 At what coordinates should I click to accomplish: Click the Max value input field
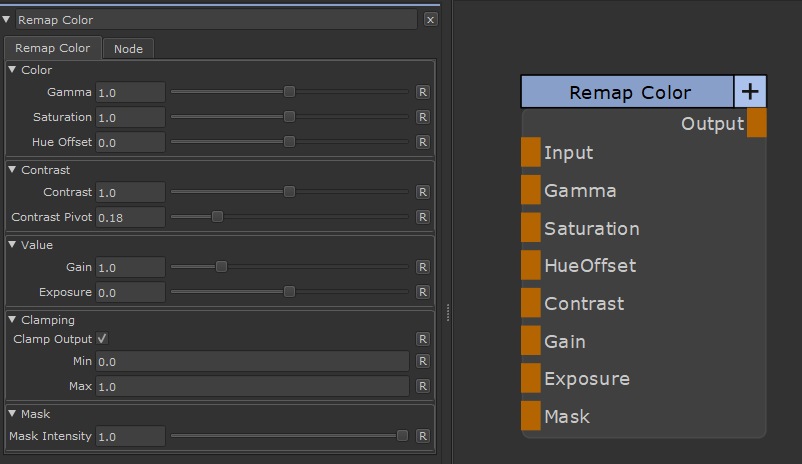pos(252,386)
